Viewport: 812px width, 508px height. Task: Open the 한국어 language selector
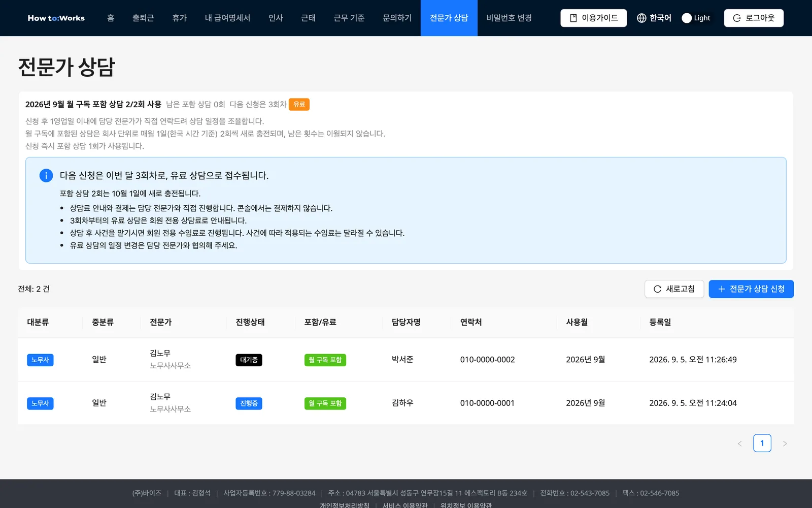point(654,18)
